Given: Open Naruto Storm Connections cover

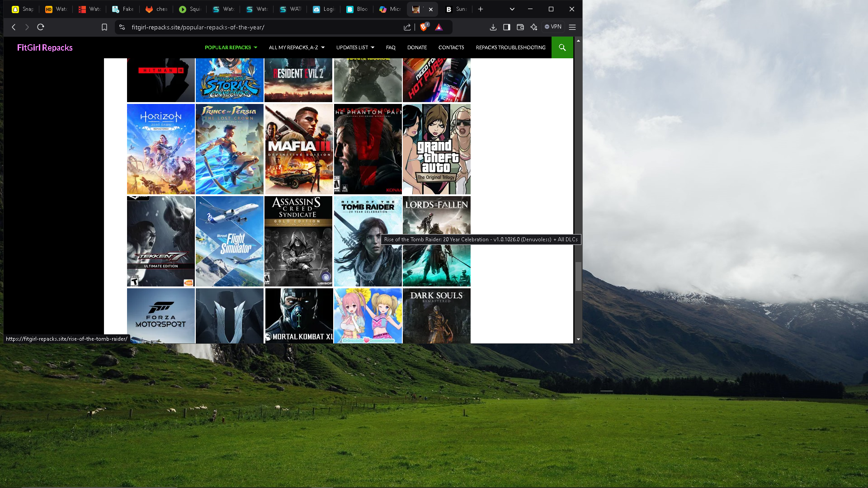Looking at the screenshot, I should [230, 80].
